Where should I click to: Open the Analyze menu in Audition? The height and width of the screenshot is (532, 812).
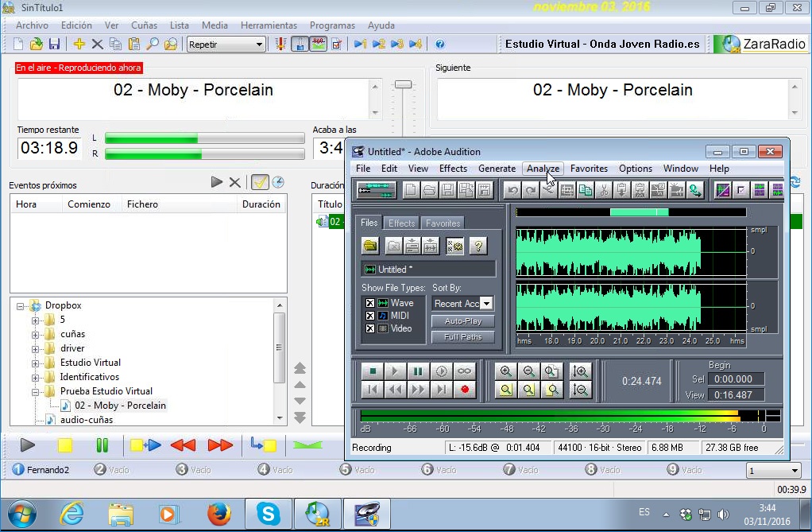coord(543,168)
